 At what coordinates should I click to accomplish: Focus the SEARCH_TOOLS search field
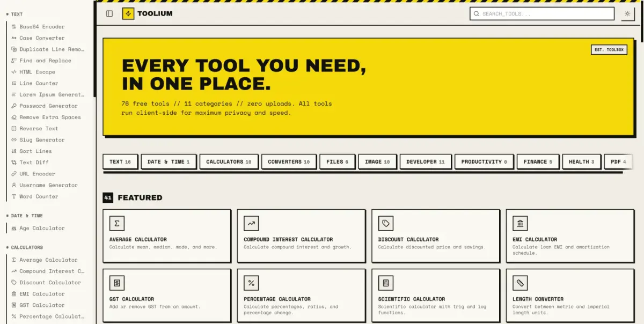(541, 14)
